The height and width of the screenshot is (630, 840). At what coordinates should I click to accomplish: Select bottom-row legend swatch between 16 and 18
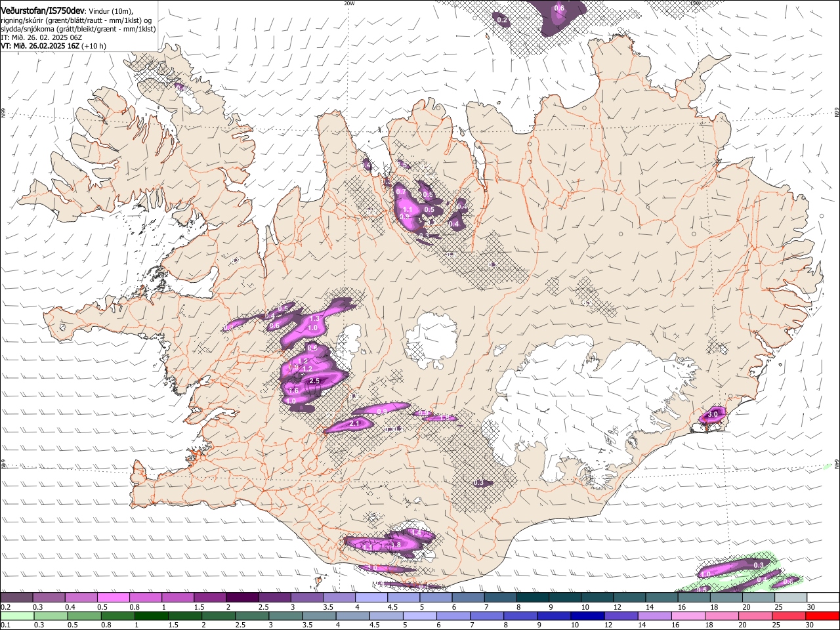pos(688,616)
